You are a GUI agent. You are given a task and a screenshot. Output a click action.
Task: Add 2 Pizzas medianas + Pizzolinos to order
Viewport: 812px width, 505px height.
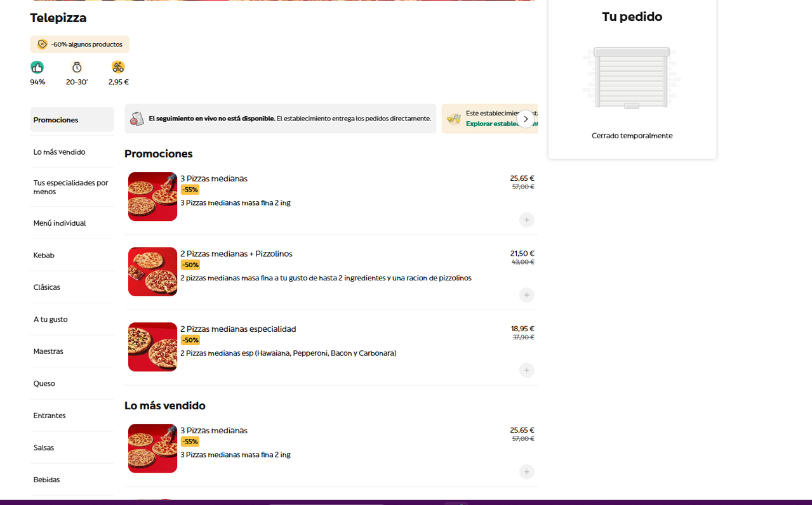click(x=526, y=295)
